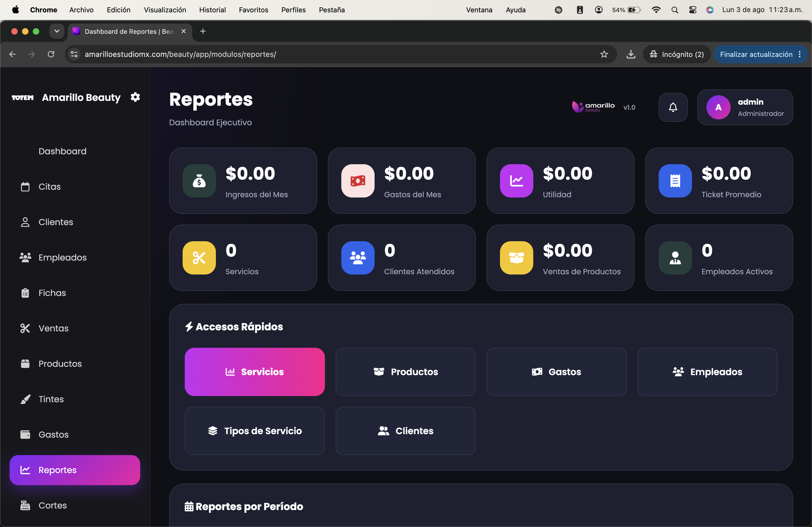The image size is (812, 527).
Task: Click the Wi-Fi status icon
Action: [x=656, y=10]
